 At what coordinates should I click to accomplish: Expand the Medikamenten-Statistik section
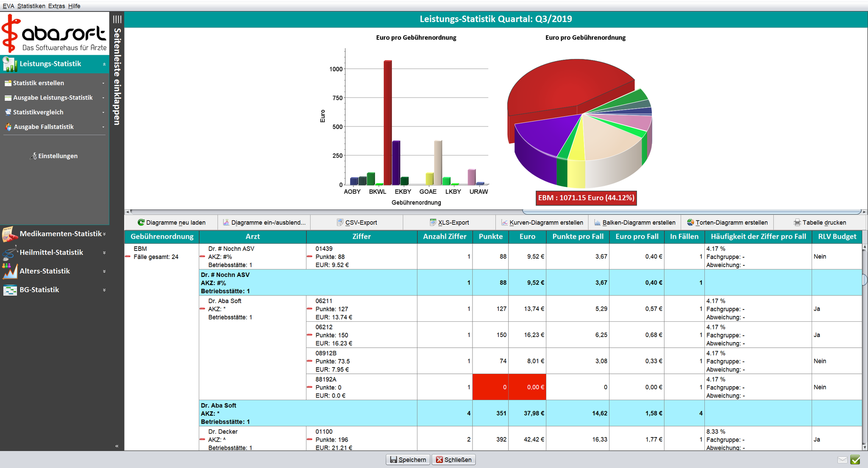click(x=104, y=234)
